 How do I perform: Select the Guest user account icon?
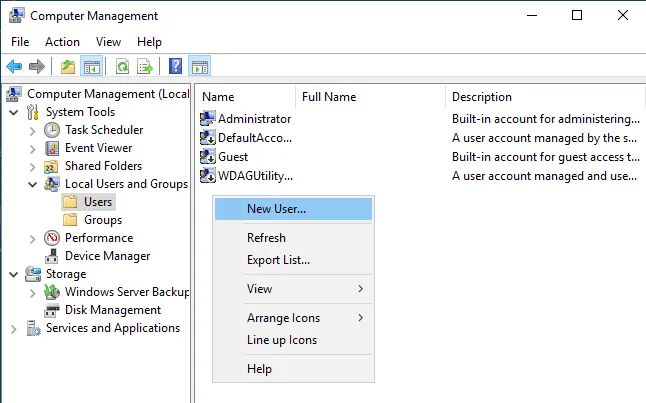click(x=208, y=157)
